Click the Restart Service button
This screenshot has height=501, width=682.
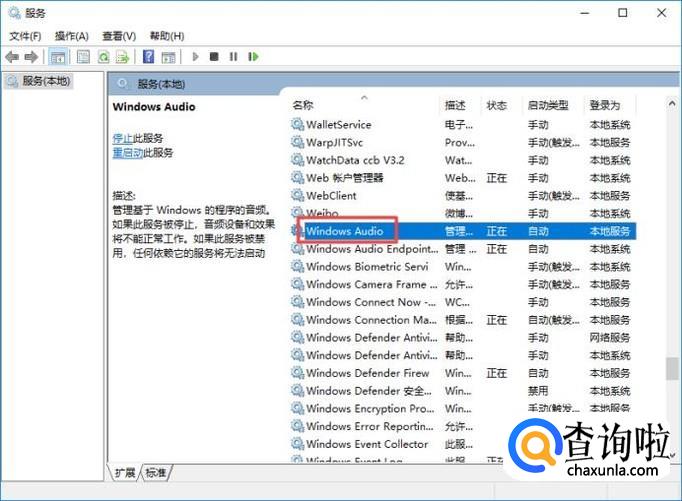coord(253,57)
